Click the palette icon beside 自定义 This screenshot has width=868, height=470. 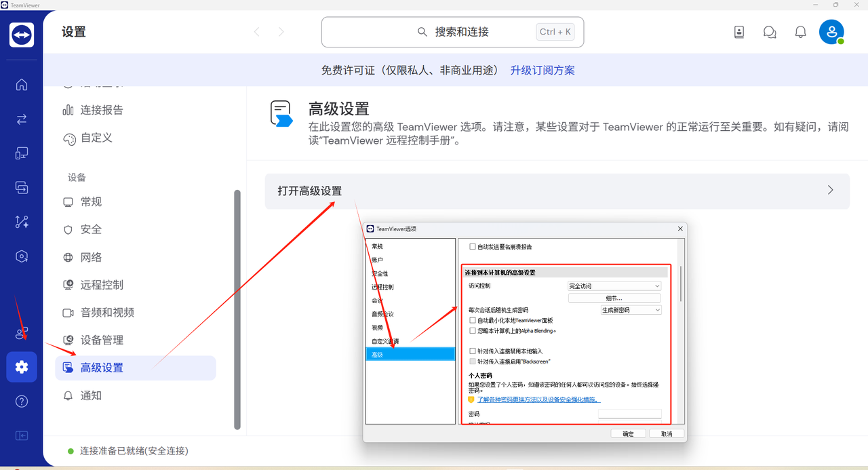point(69,138)
